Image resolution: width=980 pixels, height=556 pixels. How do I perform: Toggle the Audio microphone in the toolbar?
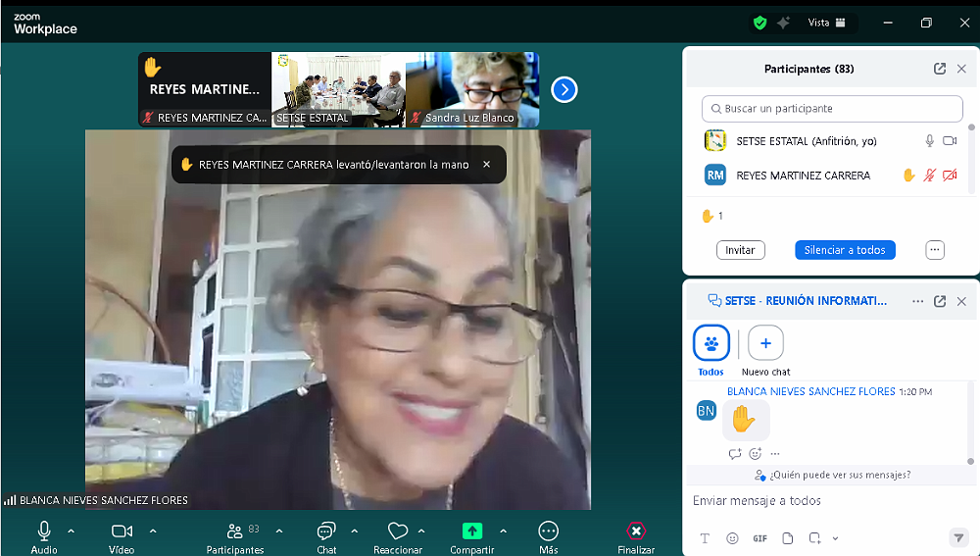[x=44, y=531]
